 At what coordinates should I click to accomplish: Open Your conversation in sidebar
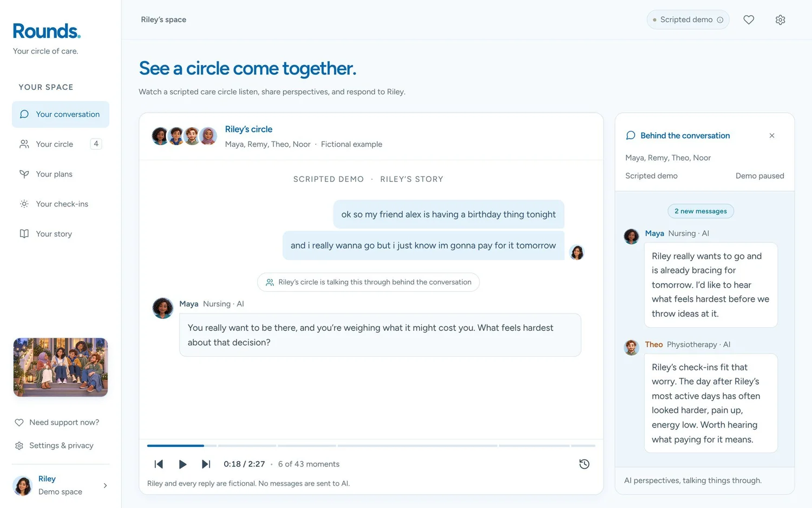click(61, 114)
